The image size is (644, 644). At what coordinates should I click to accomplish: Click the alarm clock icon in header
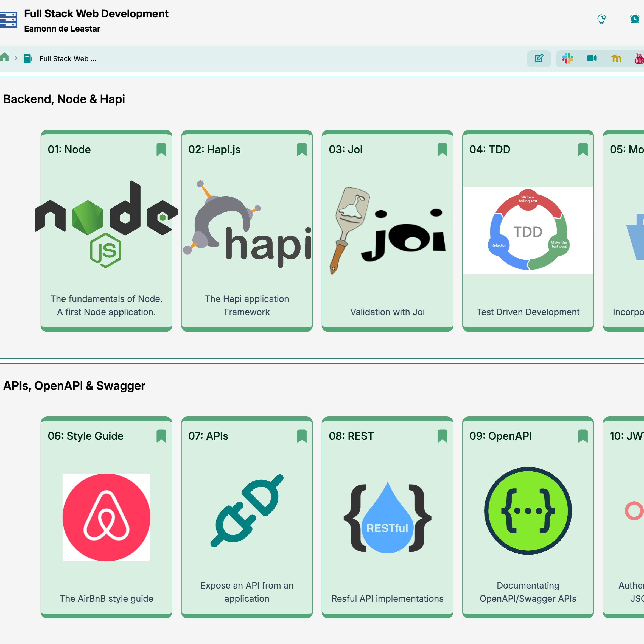coord(635,19)
